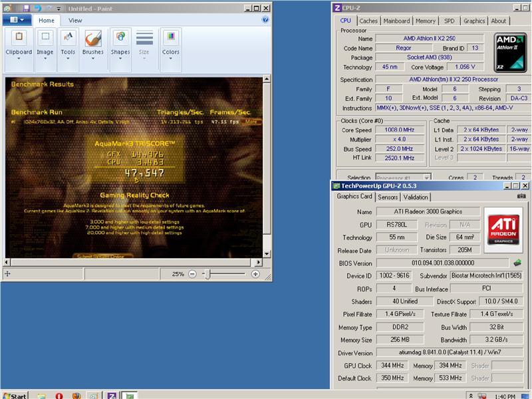This screenshot has width=532, height=399.
Task: Switch to GPU-Z via its taskbar button
Action: pos(130,396)
